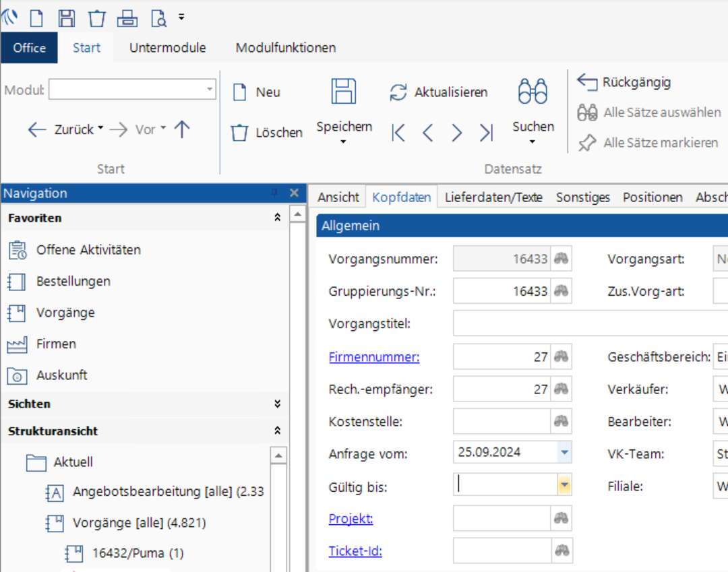Click the Firmennummer lookup binoculars
Viewport: 728px width, 572px height.
click(x=561, y=357)
